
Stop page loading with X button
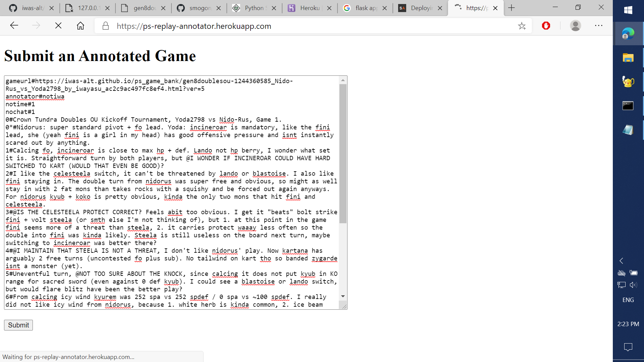pos(58,26)
